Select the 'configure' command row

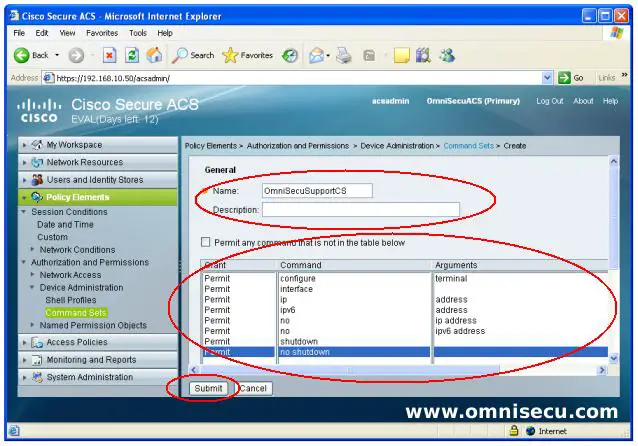coord(405,278)
